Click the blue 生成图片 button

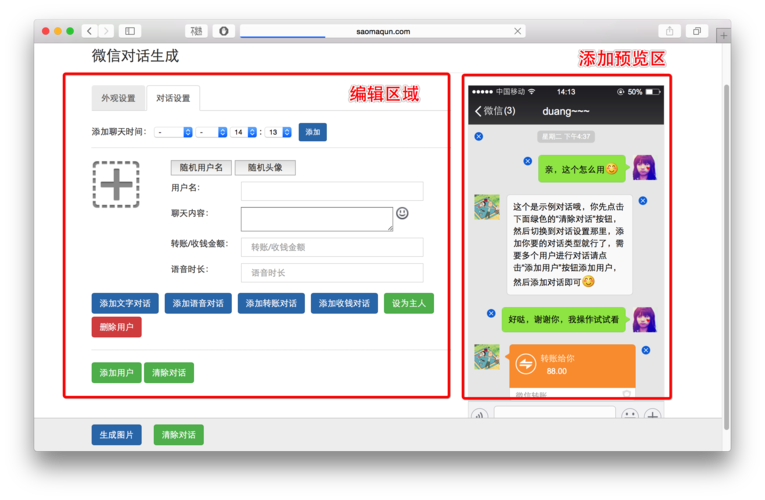click(117, 435)
